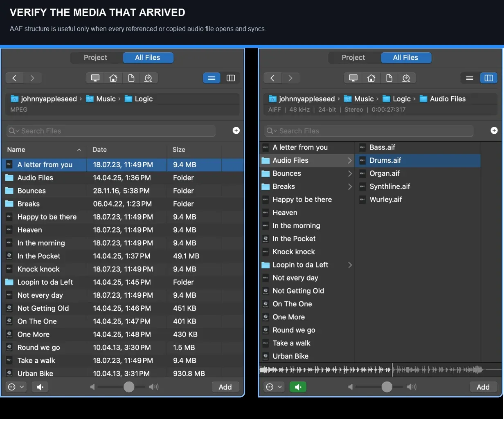The width and height of the screenshot is (504, 422).
Task: Go to Audio Files in right path bar
Action: pos(443,99)
